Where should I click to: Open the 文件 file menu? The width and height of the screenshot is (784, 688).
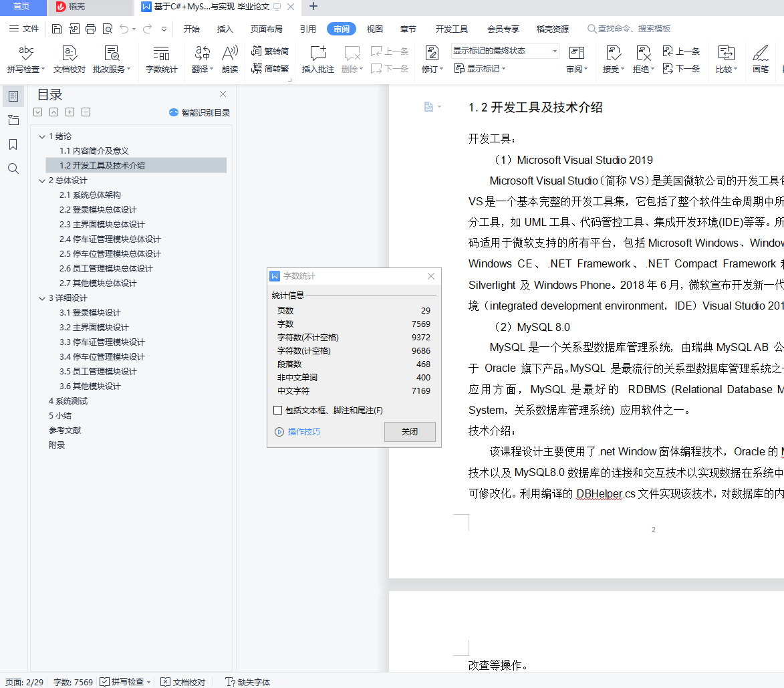[24, 29]
